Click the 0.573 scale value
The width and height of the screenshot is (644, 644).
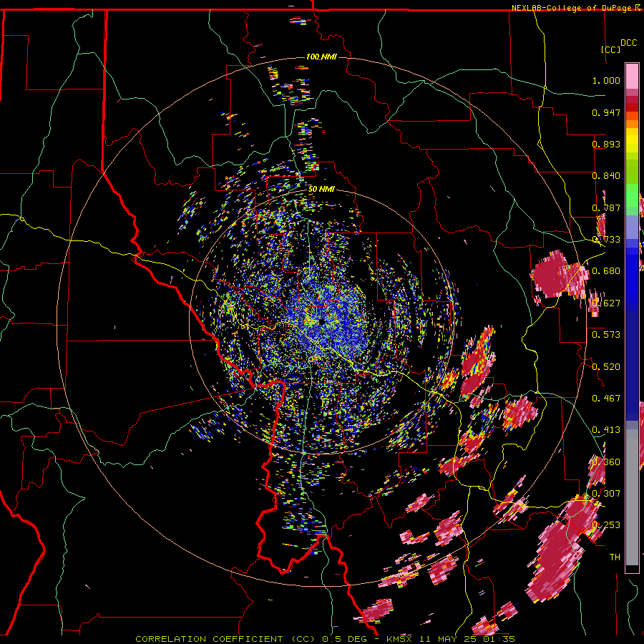click(x=606, y=335)
